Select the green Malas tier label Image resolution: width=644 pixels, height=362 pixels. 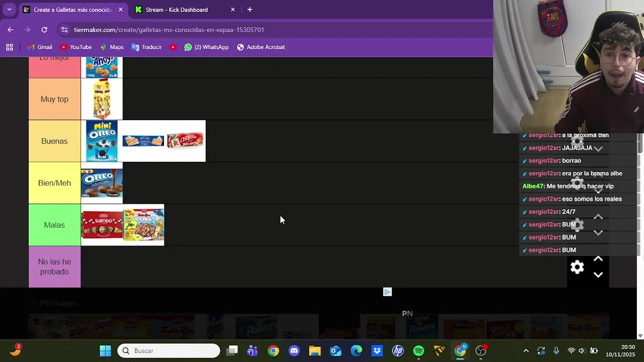click(x=54, y=225)
